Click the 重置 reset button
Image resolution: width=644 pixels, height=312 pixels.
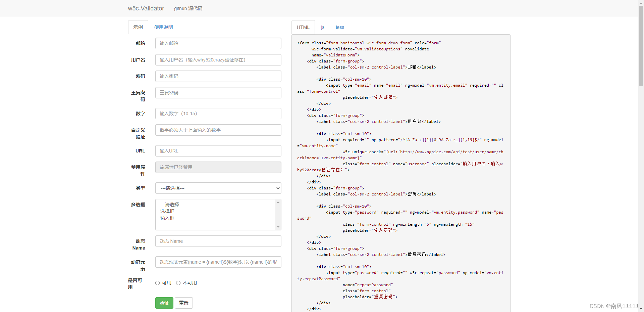pos(184,303)
